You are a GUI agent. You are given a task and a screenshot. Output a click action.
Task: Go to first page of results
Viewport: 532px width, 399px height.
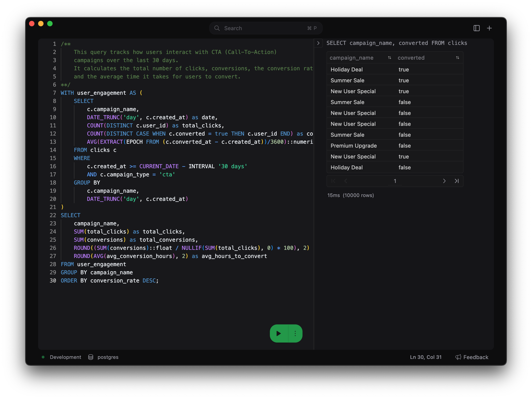333,181
